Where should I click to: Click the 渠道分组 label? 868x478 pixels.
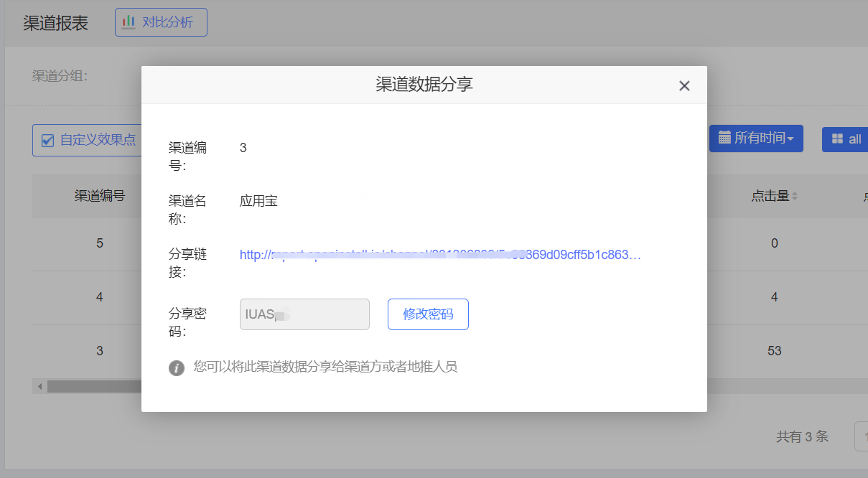pyautogui.click(x=60, y=76)
